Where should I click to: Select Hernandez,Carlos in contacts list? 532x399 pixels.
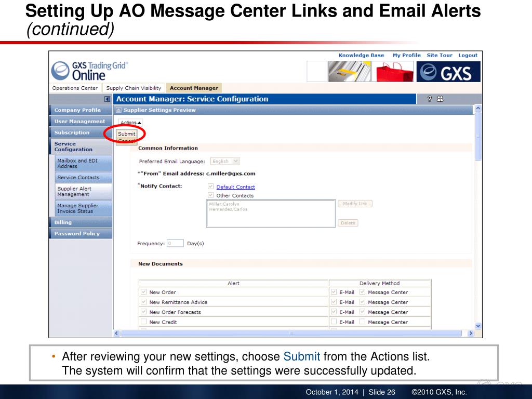(x=228, y=209)
